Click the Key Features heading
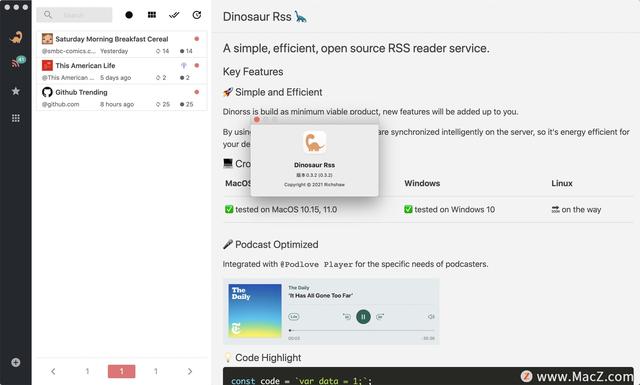 (x=253, y=71)
